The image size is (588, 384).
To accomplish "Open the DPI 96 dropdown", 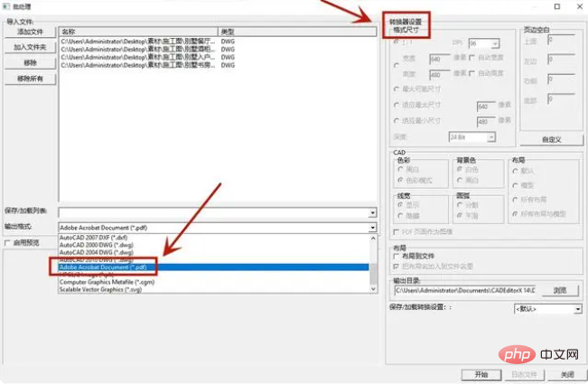I will click(495, 43).
